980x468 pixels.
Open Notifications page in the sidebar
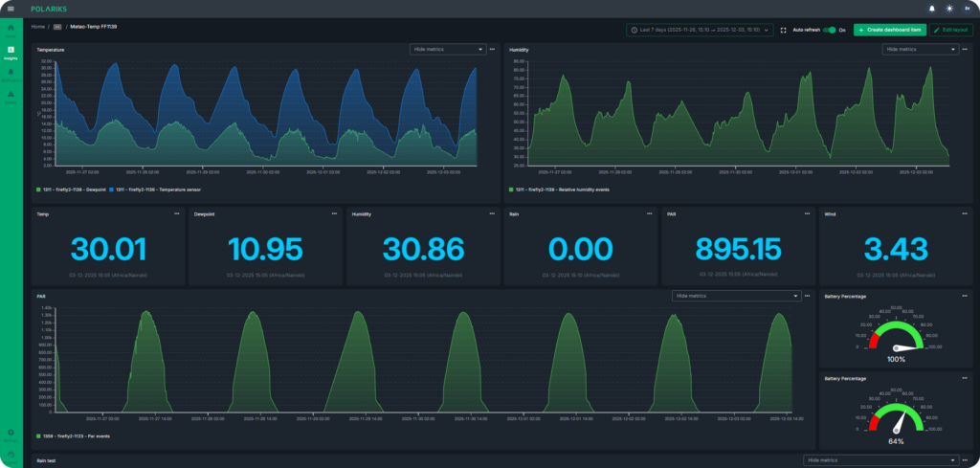(11, 74)
